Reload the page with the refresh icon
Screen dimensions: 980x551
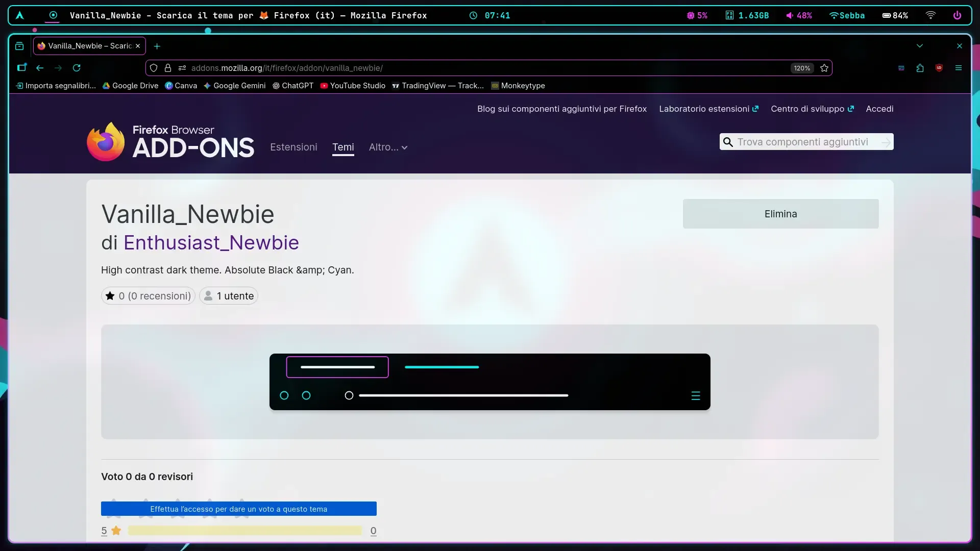pyautogui.click(x=76, y=68)
